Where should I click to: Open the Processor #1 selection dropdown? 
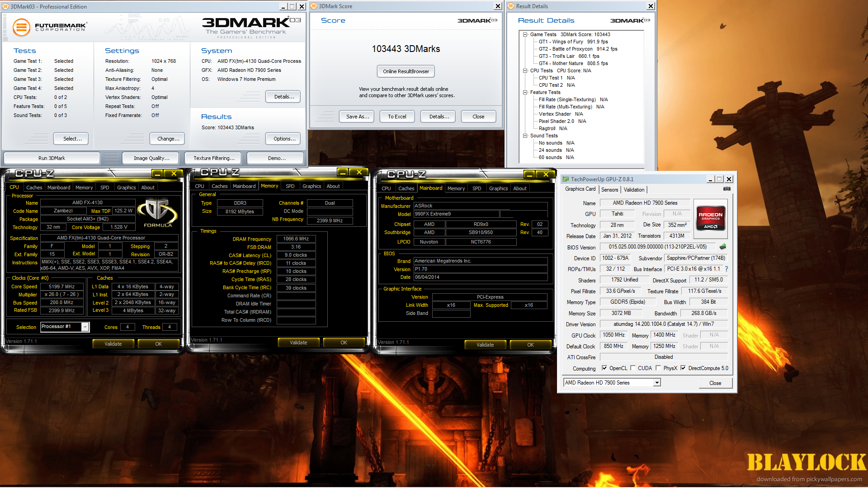85,327
